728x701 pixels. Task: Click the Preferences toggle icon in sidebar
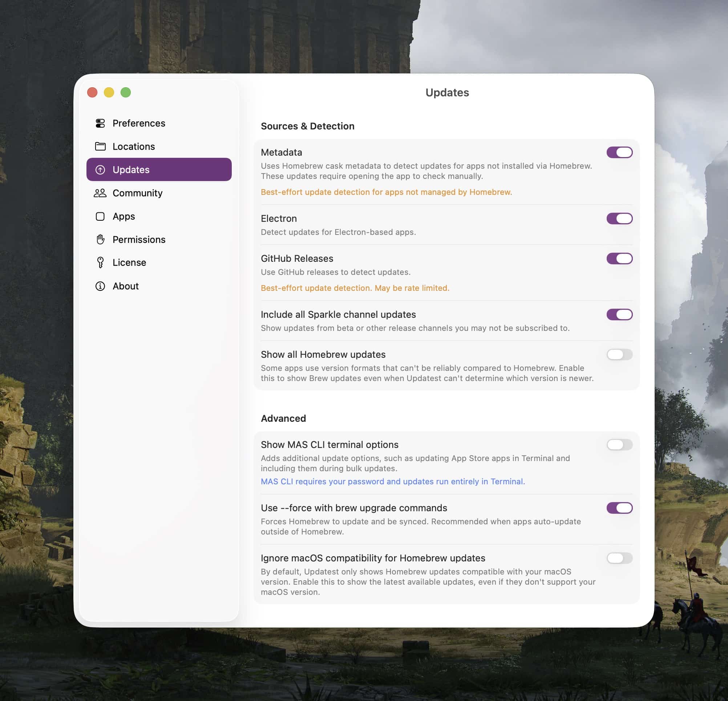(x=100, y=123)
